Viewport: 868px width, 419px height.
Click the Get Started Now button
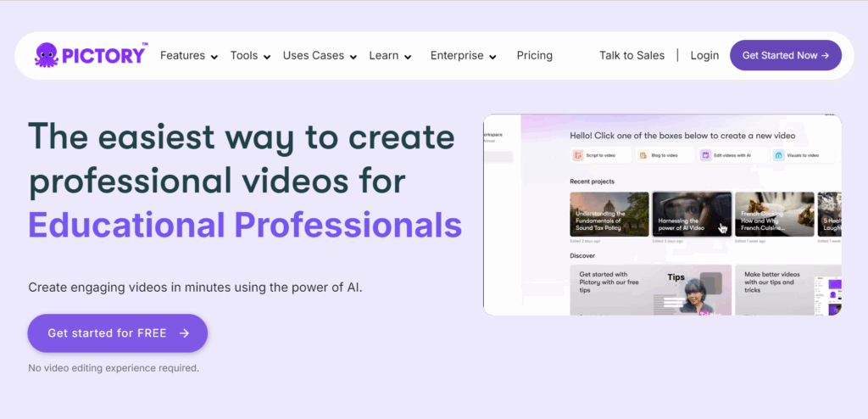[x=786, y=55]
